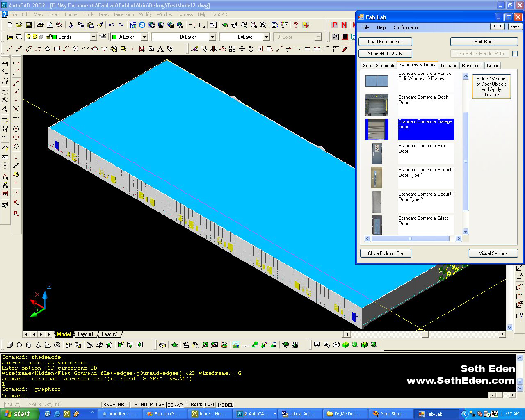The width and height of the screenshot is (525, 420).
Task: Click the Print icon
Action: (x=40, y=25)
